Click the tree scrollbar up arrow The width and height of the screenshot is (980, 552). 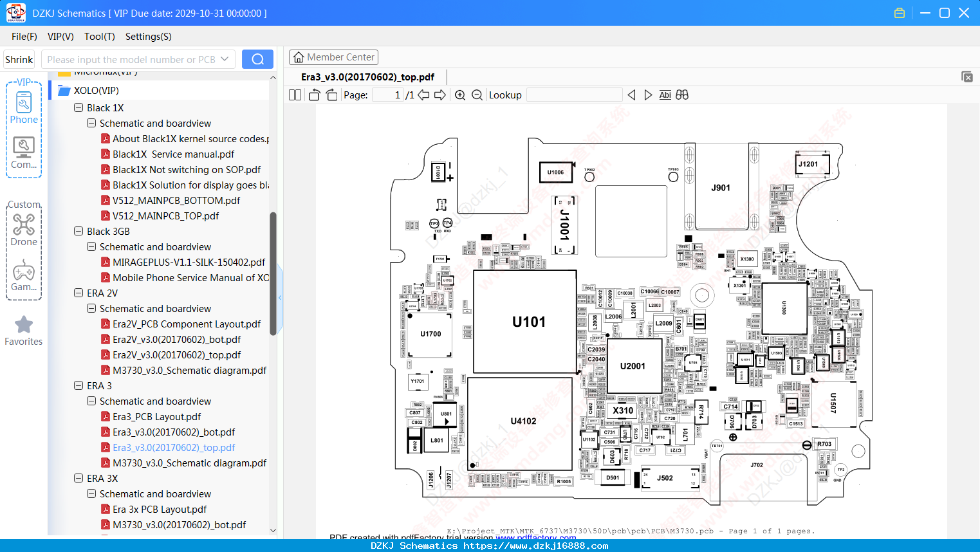pos(273,78)
